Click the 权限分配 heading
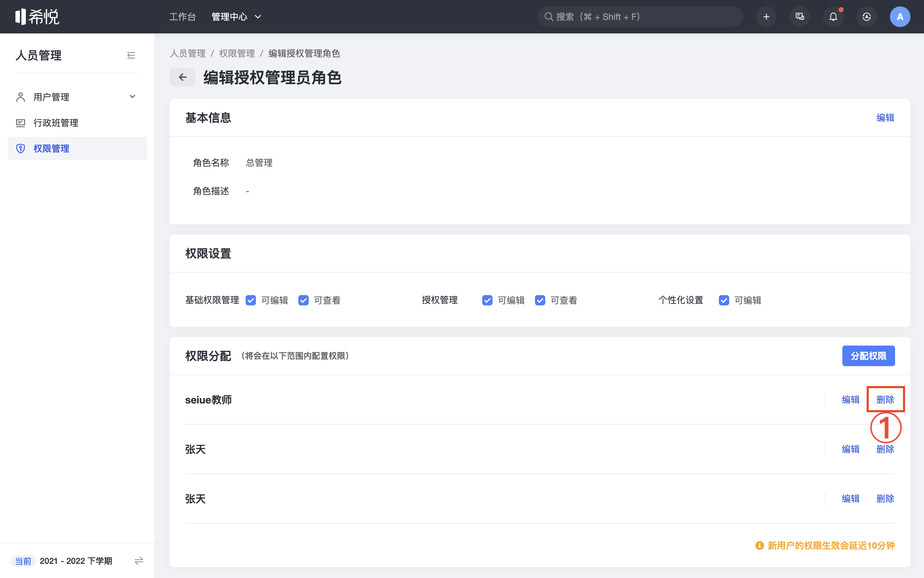The height and width of the screenshot is (578, 924). (208, 356)
